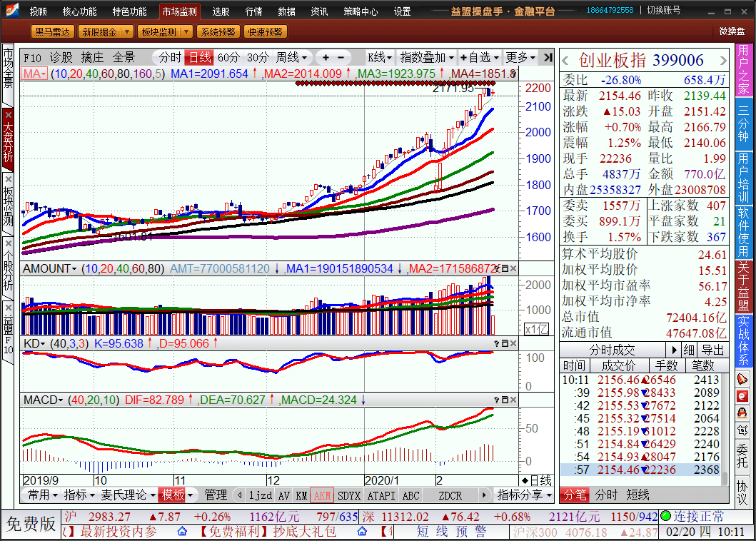This screenshot has height=541, width=756.
Task: Switch chart period to 分时
Action: 170,57
